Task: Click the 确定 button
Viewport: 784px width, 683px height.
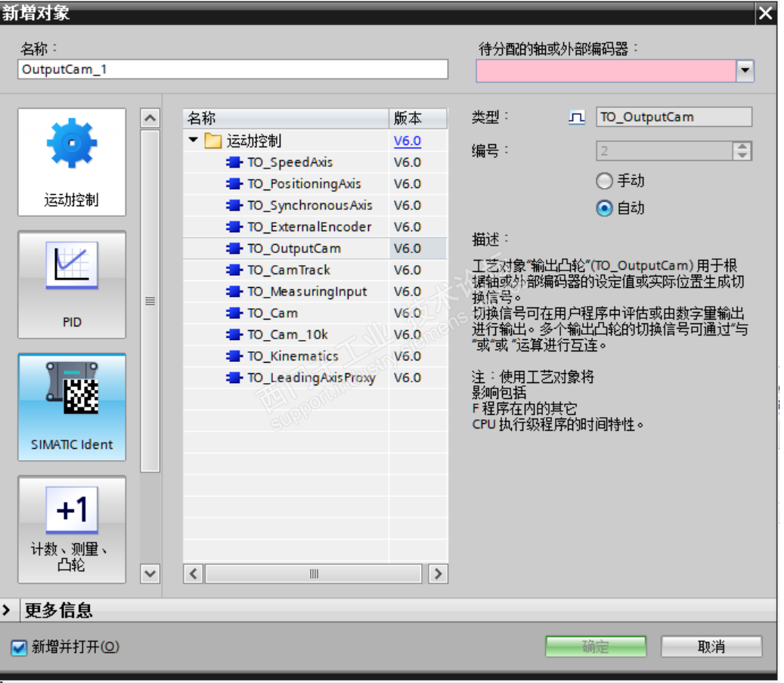Action: coord(596,647)
